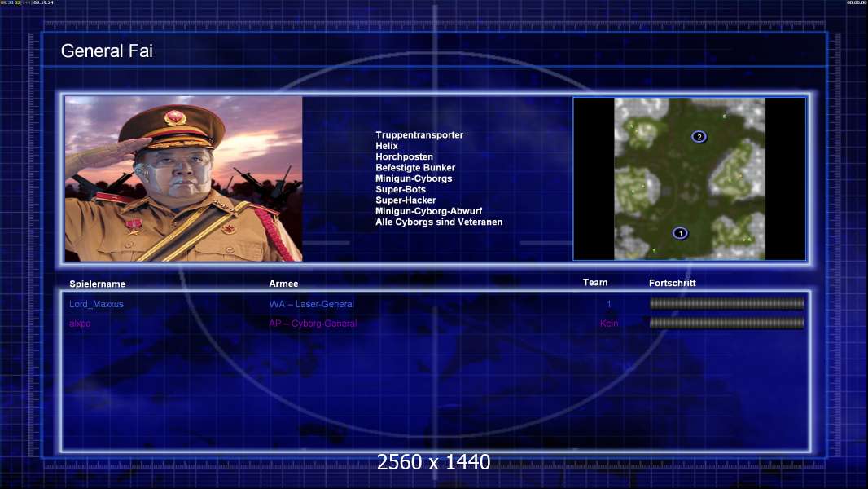The width and height of the screenshot is (868, 489).
Task: Click Super-Bots in the unit list
Action: [401, 189]
